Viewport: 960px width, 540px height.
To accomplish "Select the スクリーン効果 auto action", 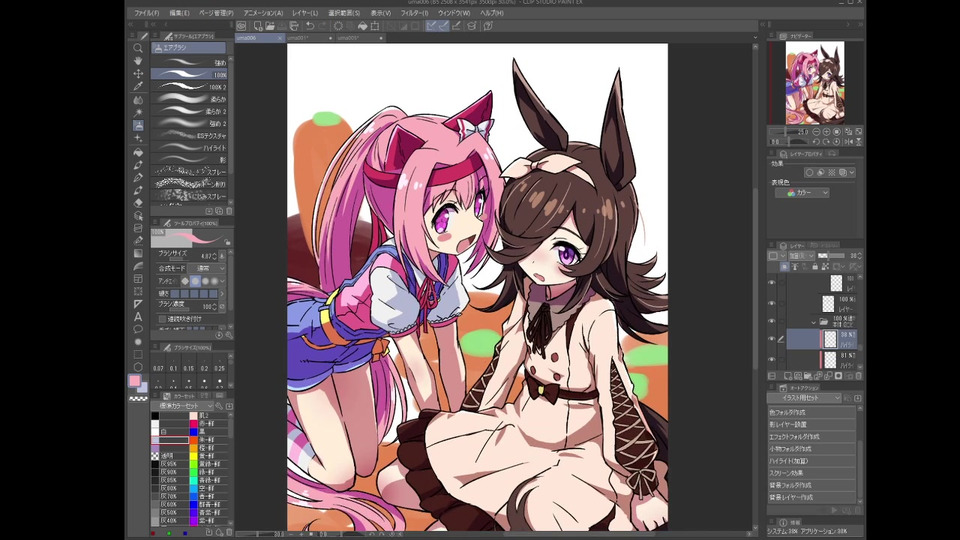I will click(x=811, y=473).
